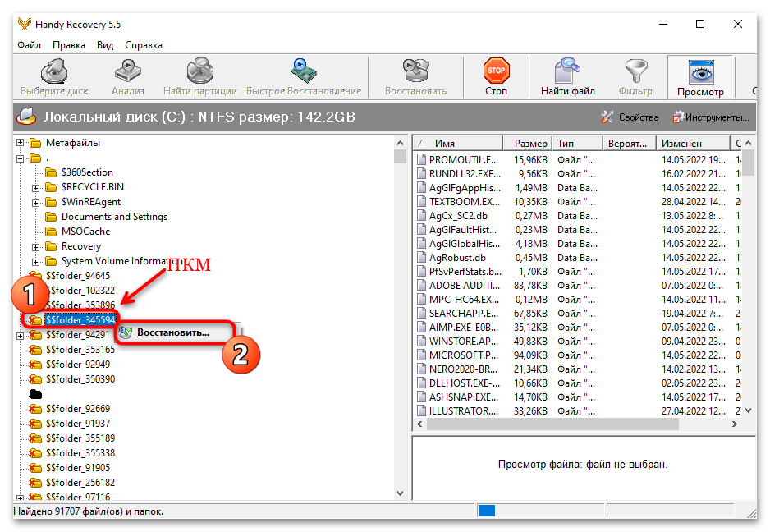Sort file list by Размер column
770x532 pixels.
pyautogui.click(x=525, y=143)
